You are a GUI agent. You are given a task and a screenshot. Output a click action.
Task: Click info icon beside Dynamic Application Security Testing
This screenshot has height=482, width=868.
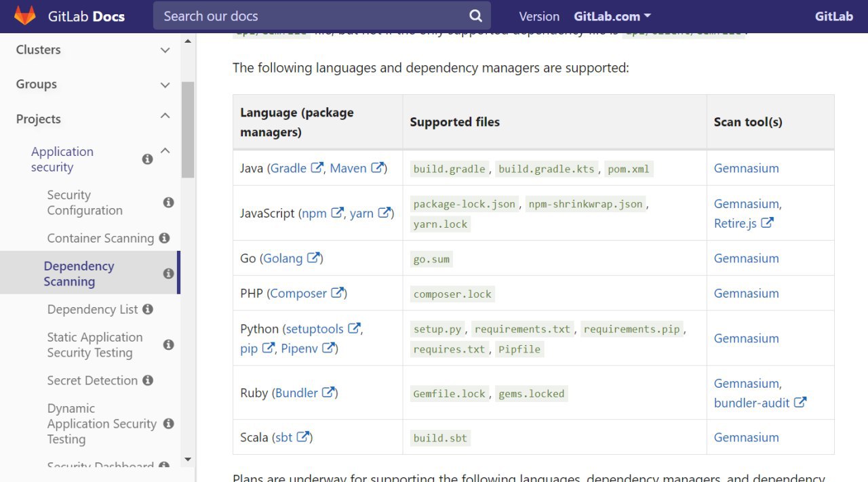point(169,423)
